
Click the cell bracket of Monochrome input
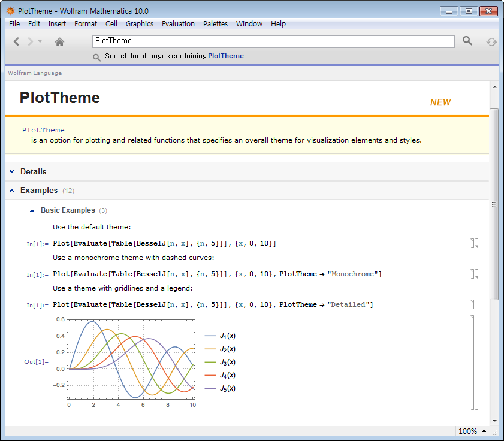[x=474, y=274]
